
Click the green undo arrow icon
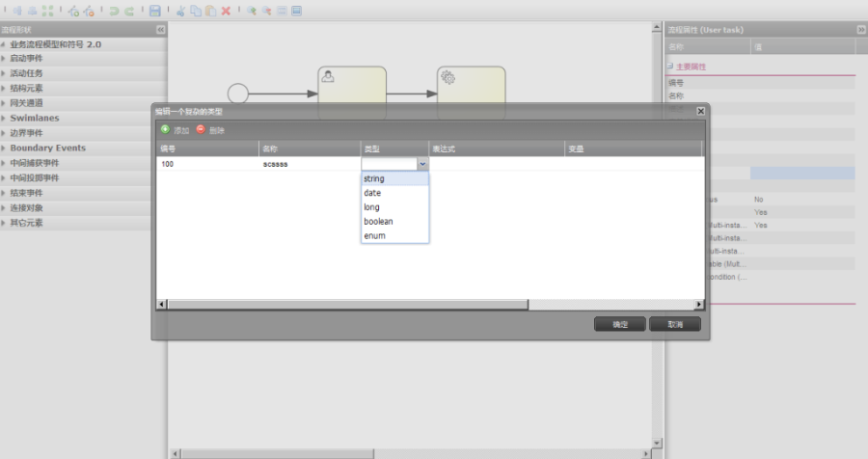coord(114,11)
